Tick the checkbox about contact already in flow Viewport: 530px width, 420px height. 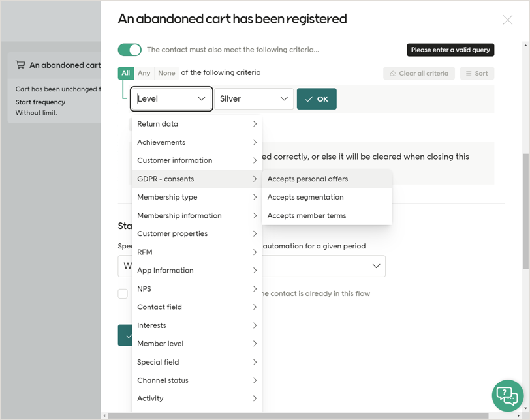pyautogui.click(x=123, y=293)
